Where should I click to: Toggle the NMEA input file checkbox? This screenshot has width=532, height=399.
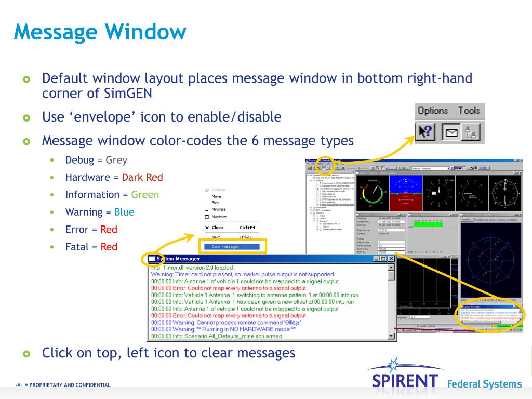317,194
